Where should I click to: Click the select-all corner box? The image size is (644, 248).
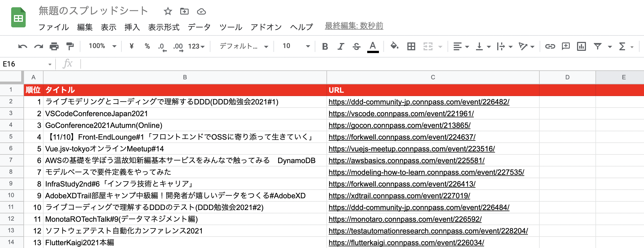tap(11, 77)
